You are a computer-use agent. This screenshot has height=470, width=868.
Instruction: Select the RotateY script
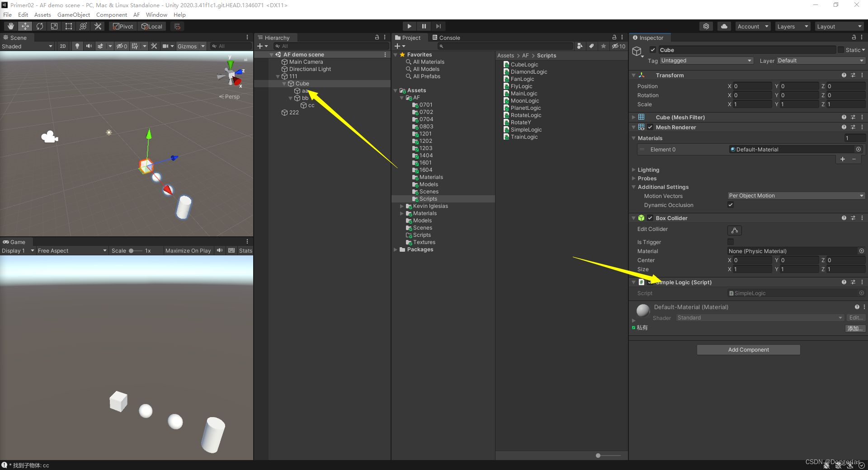point(521,122)
